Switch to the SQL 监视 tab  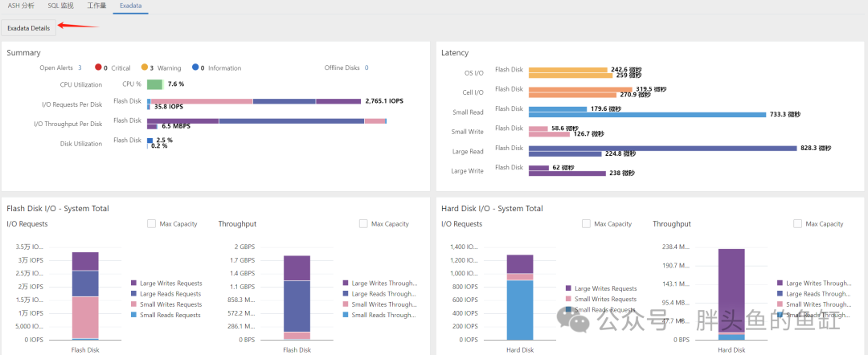click(x=60, y=6)
